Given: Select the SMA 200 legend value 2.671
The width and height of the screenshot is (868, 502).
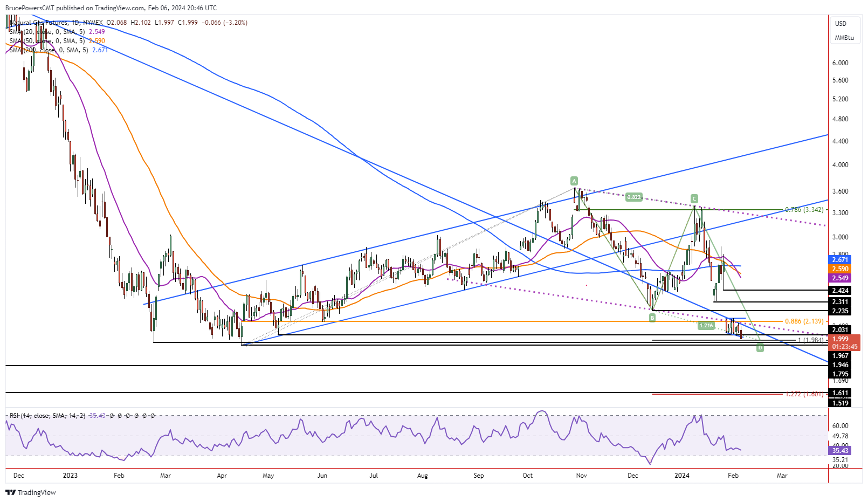Looking at the screenshot, I should tap(100, 50).
